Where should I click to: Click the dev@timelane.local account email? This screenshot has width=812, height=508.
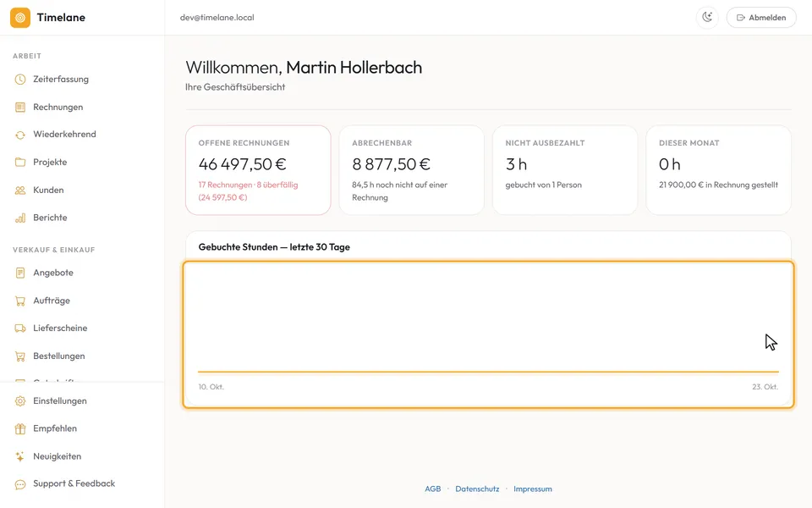217,18
